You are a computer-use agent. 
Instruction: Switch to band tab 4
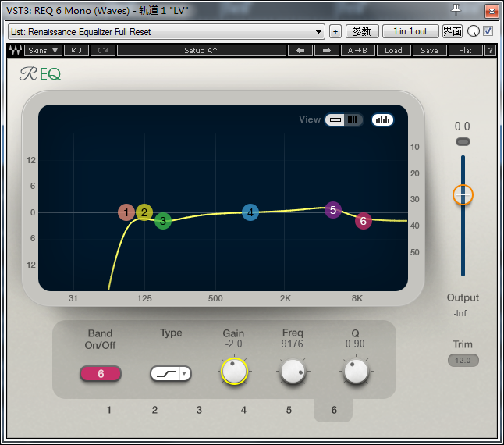243,410
